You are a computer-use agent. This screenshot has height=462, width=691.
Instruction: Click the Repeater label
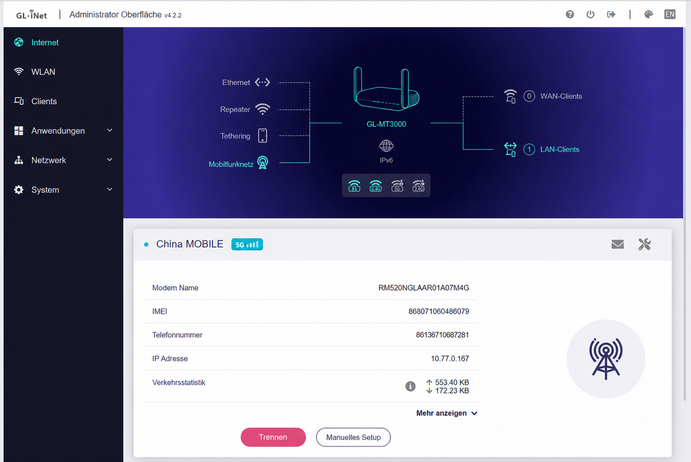click(235, 109)
